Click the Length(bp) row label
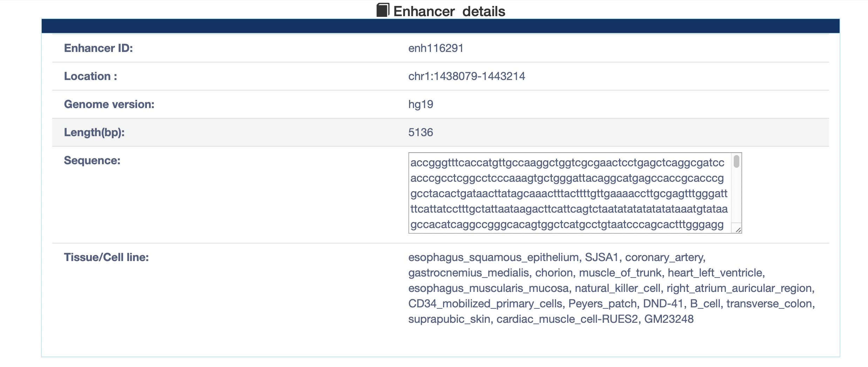 (x=94, y=132)
